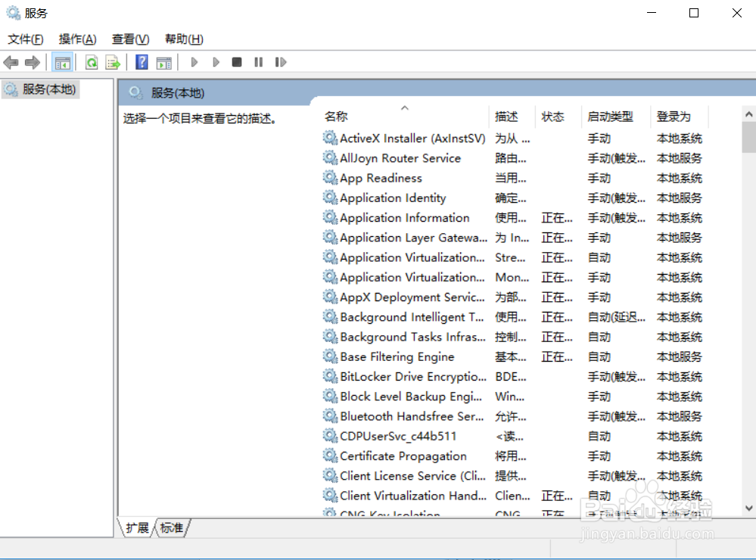Select Client License Service row
The height and width of the screenshot is (560, 756).
[512, 476]
